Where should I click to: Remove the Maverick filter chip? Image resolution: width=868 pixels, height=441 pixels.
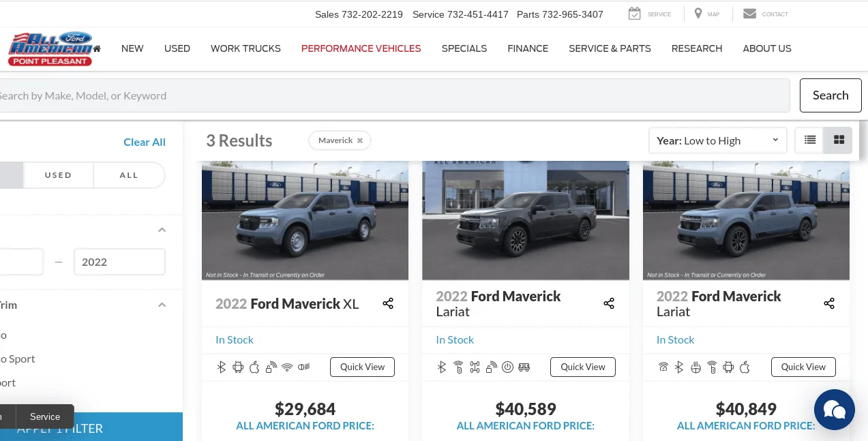(x=360, y=140)
